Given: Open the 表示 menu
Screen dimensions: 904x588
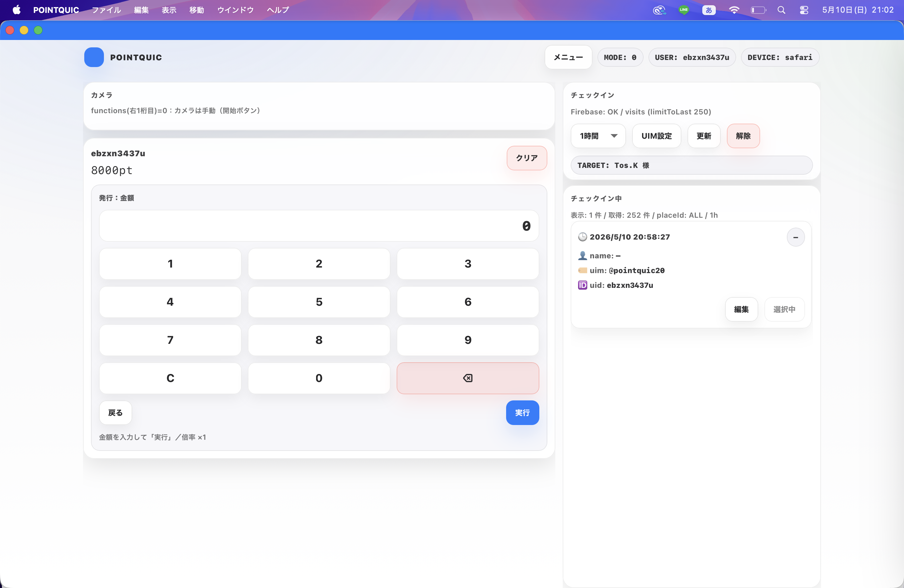Looking at the screenshot, I should (x=169, y=10).
